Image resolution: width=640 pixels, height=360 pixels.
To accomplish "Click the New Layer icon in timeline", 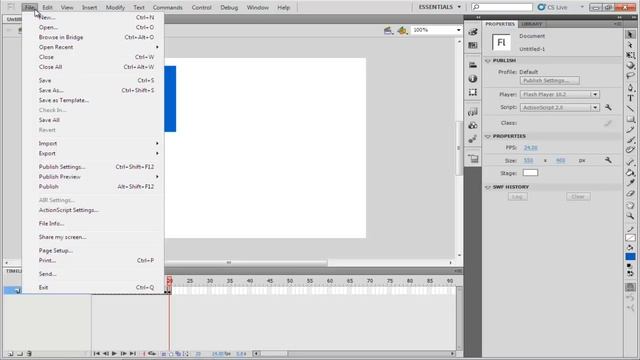I will click(x=11, y=353).
